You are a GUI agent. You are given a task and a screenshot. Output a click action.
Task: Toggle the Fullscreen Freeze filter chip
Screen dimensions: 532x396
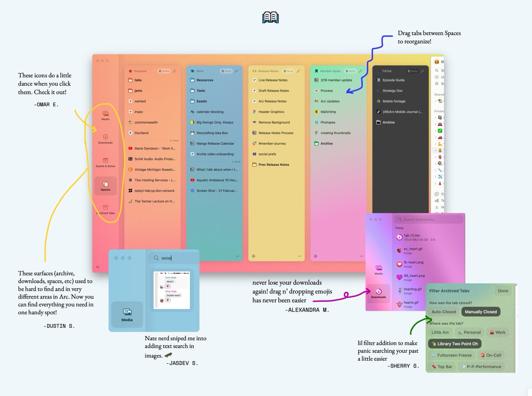[x=452, y=355]
